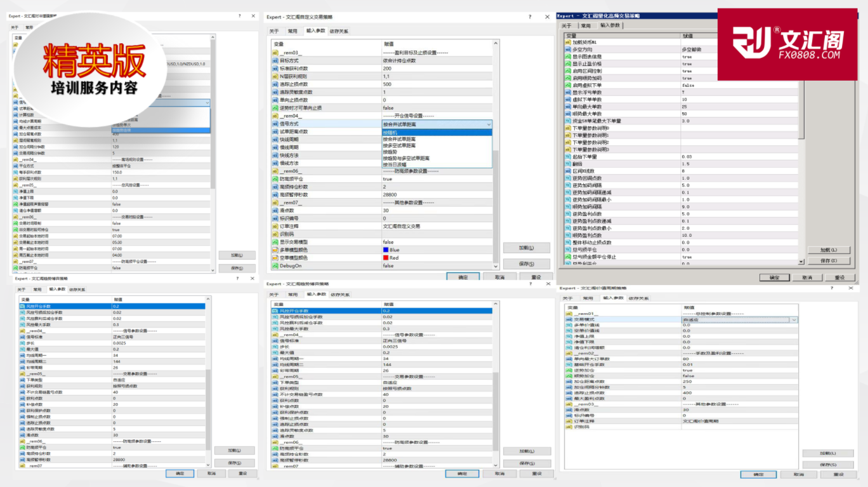Click the help question mark in 文汇阁自定义交易策略 title bar

click(x=530, y=17)
